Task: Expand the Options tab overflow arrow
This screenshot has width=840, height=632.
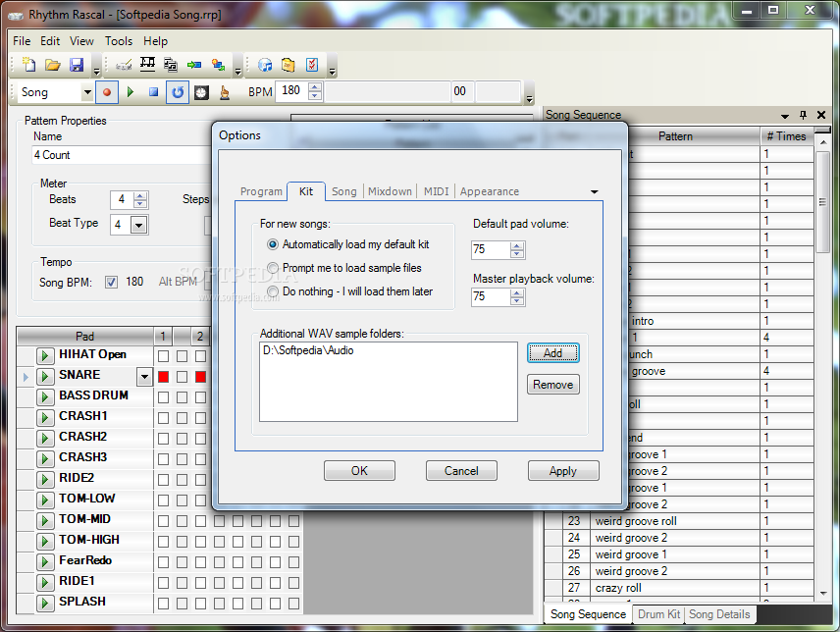Action: (x=594, y=191)
